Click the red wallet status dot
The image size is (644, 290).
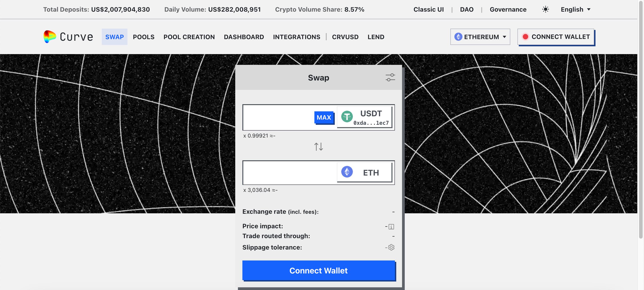tap(525, 37)
